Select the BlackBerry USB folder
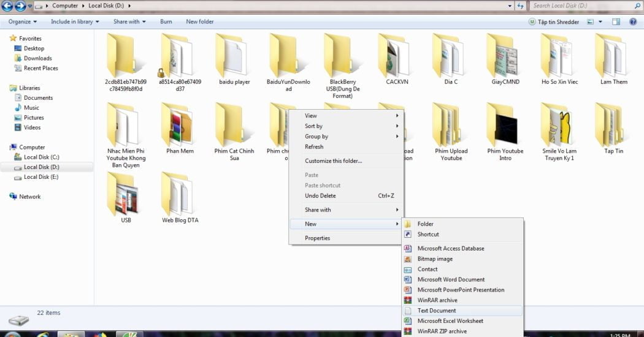 (342, 67)
